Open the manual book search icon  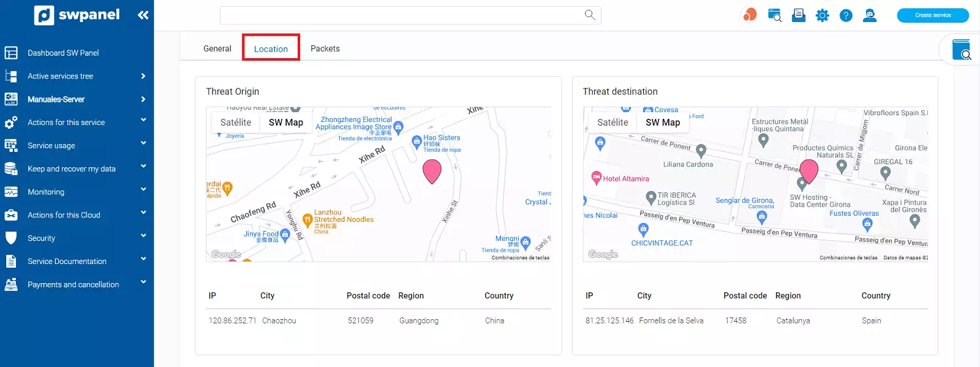click(961, 50)
